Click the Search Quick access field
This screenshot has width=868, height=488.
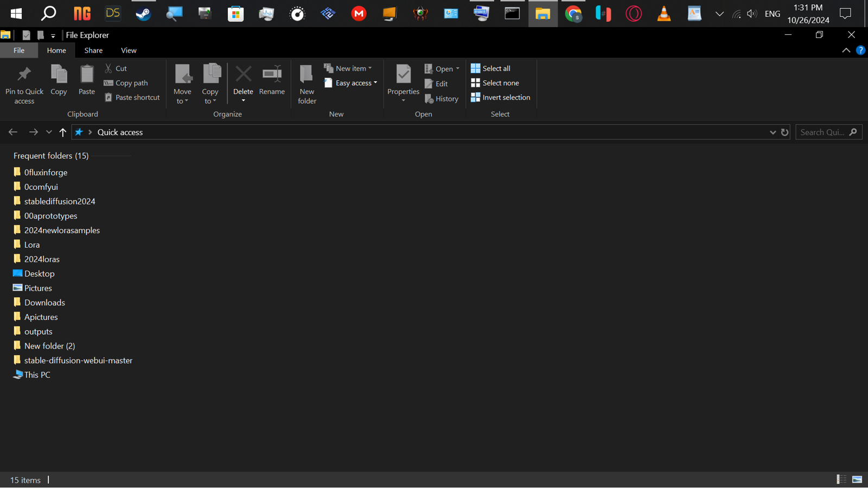[x=822, y=132]
